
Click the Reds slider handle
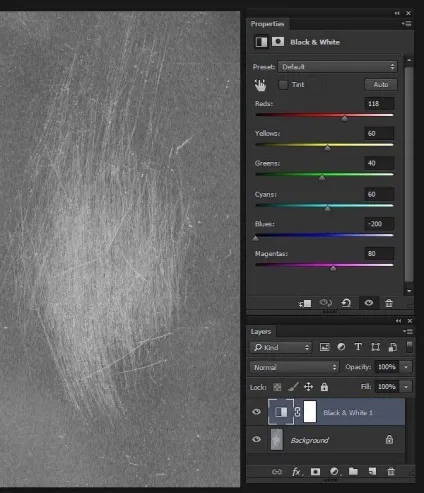(344, 118)
